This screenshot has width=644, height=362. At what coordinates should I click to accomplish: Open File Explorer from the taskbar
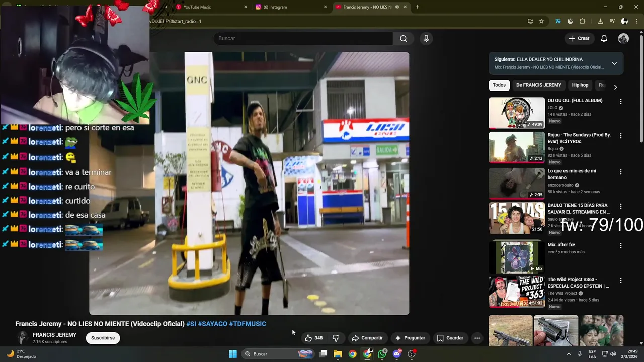click(x=338, y=354)
